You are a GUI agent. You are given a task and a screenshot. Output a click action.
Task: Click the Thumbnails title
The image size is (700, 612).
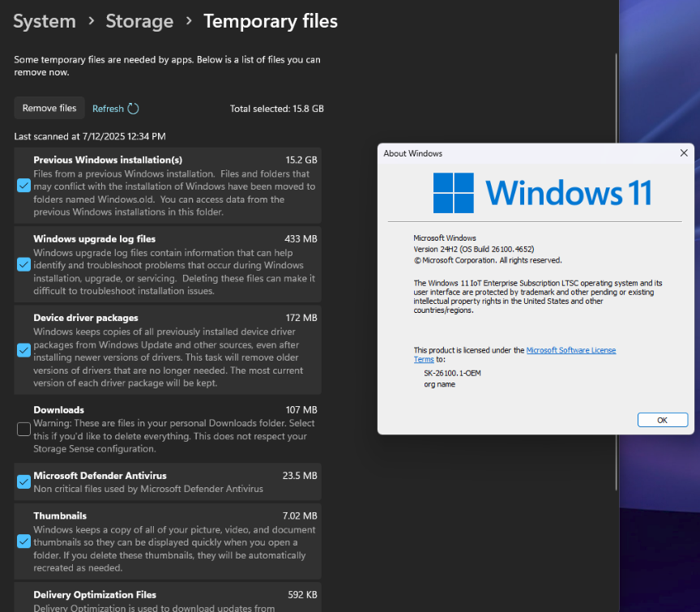(x=60, y=516)
